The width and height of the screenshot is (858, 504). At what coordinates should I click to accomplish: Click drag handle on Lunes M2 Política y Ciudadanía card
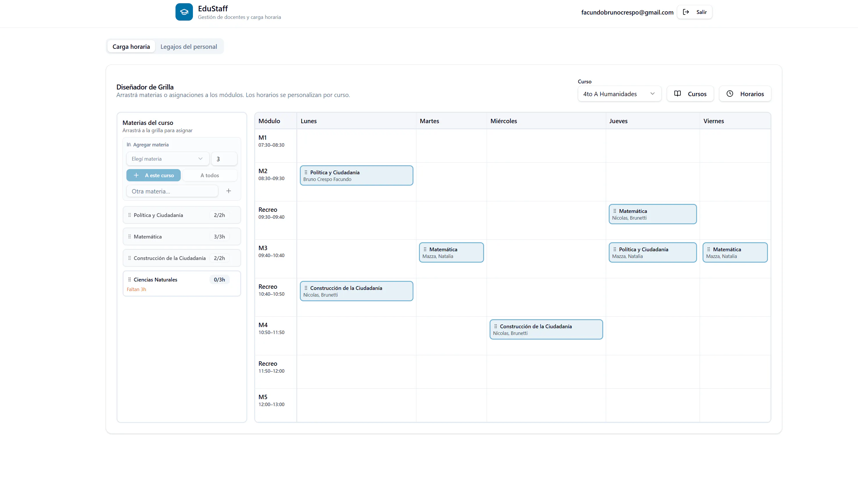pos(306,172)
